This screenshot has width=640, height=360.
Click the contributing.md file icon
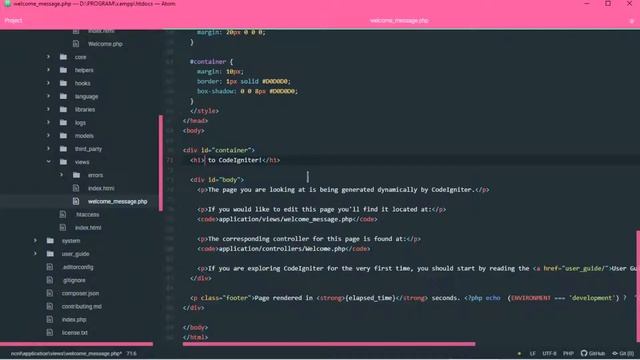tap(49, 306)
